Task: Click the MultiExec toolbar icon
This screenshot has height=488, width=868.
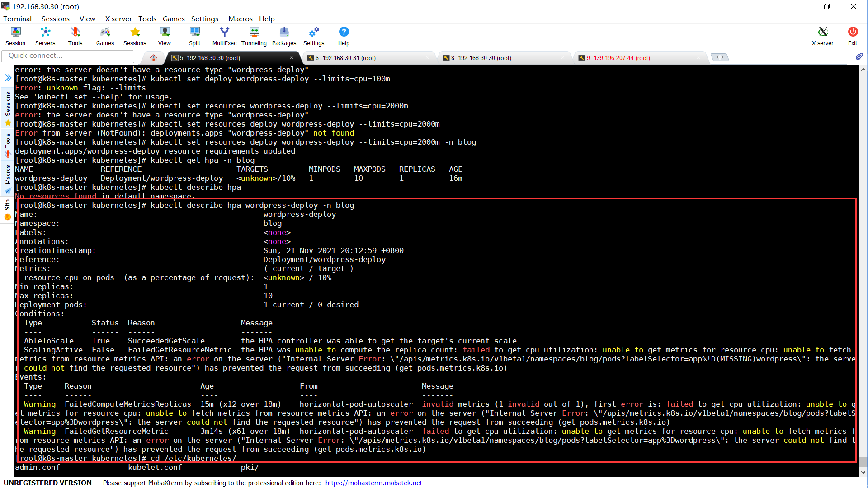Action: [x=224, y=36]
